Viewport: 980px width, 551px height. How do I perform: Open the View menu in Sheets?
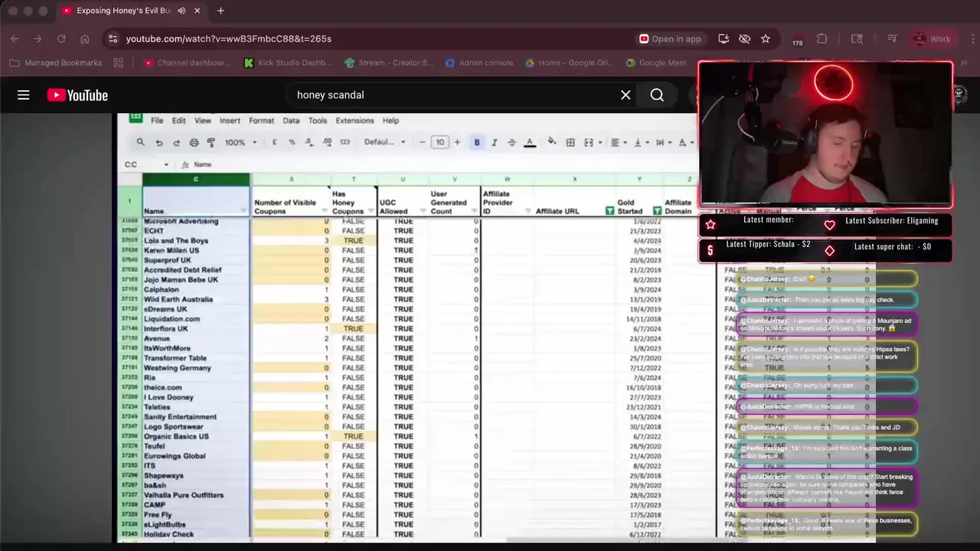[203, 121]
